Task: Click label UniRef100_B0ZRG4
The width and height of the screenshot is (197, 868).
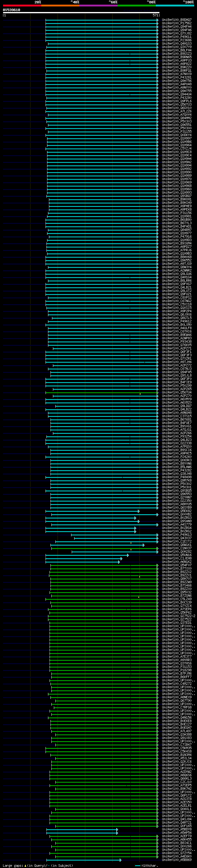Action: tap(177, 528)
